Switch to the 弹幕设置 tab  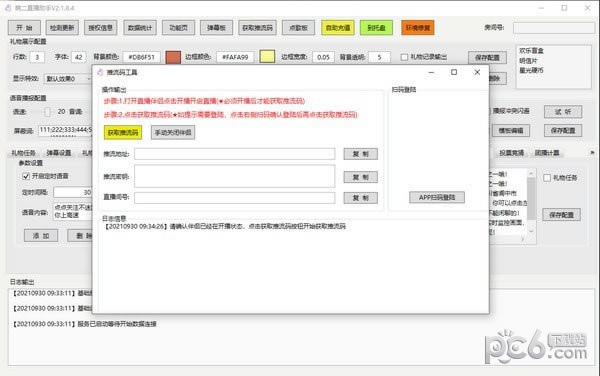pos(59,153)
